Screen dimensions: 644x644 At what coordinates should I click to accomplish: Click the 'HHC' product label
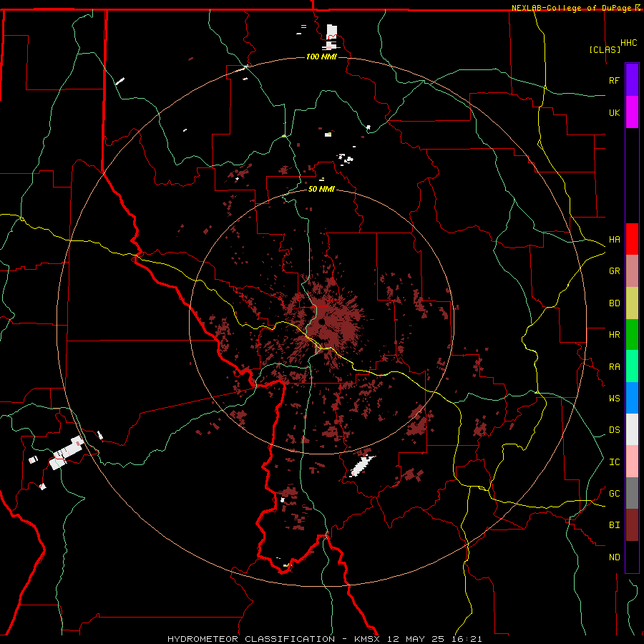[x=629, y=43]
